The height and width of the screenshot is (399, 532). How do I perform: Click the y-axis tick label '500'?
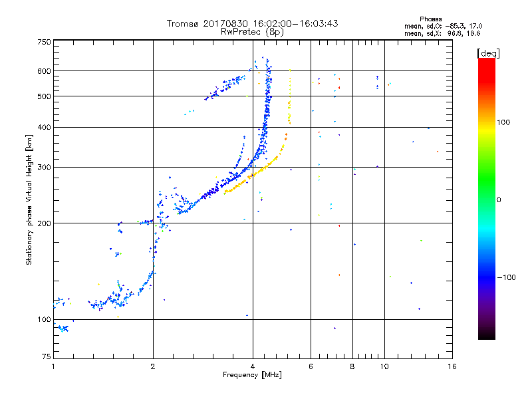44,96
